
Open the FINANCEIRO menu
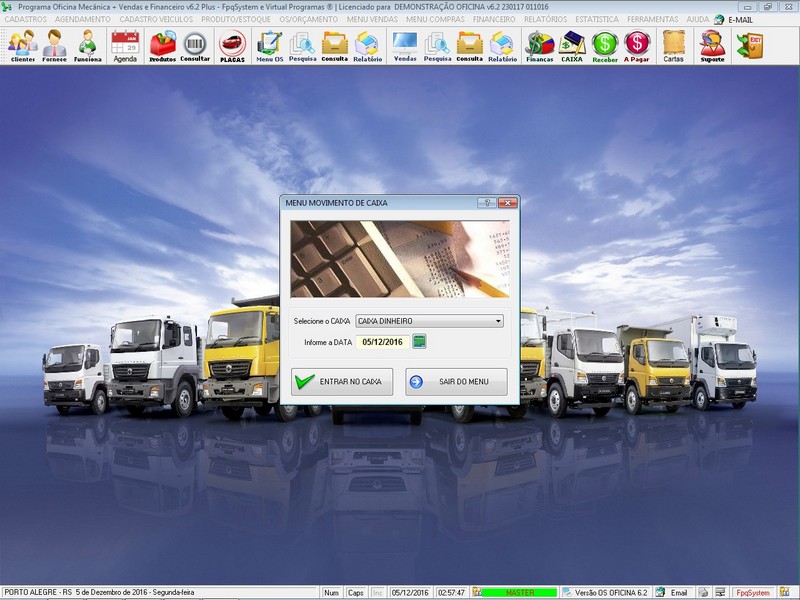[494, 19]
